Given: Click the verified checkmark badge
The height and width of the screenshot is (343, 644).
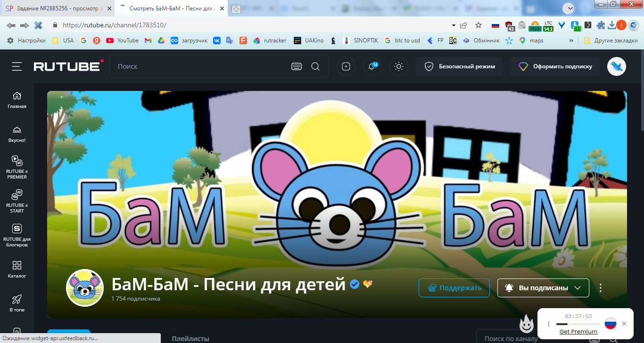Looking at the screenshot, I should coord(355,284).
